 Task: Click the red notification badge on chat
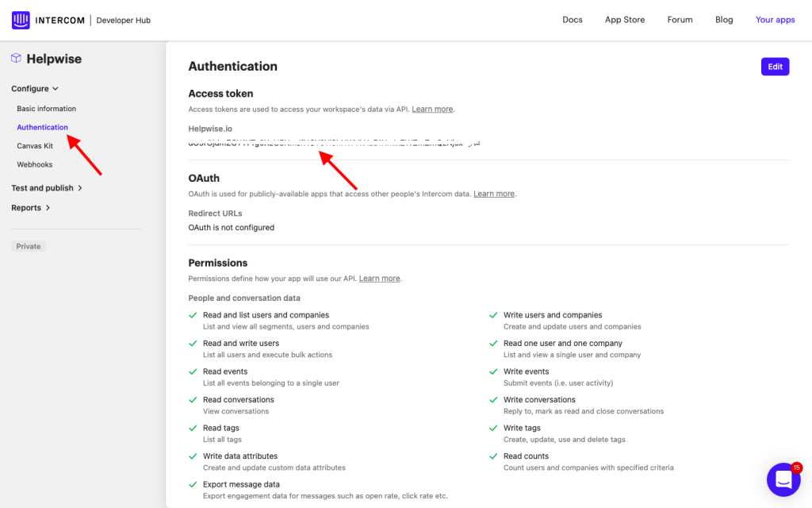tap(796, 468)
